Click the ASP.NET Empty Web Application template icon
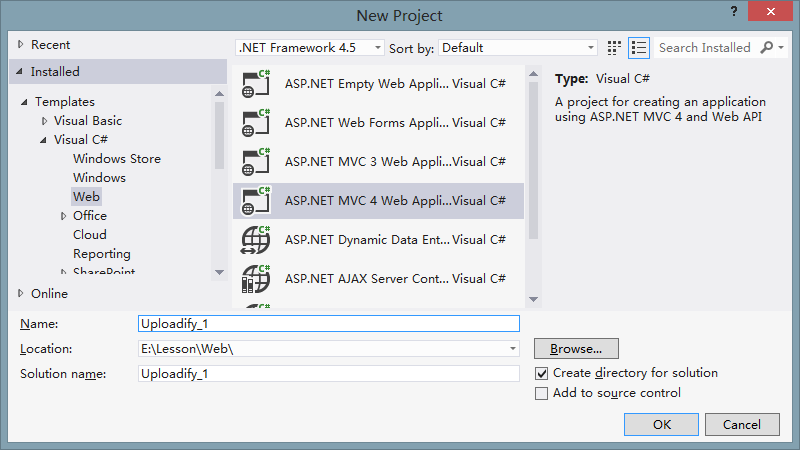Image resolution: width=800 pixels, height=450 pixels. click(x=256, y=84)
